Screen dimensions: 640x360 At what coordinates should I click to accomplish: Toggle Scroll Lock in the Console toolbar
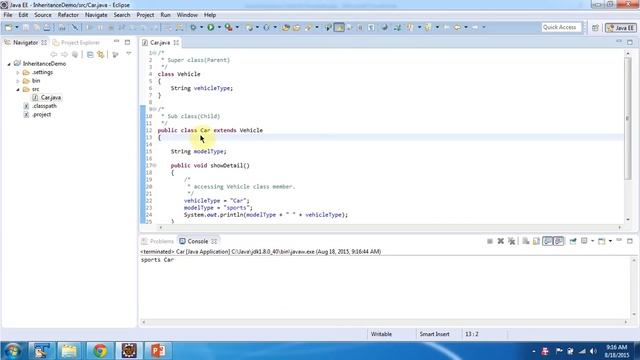(536, 241)
